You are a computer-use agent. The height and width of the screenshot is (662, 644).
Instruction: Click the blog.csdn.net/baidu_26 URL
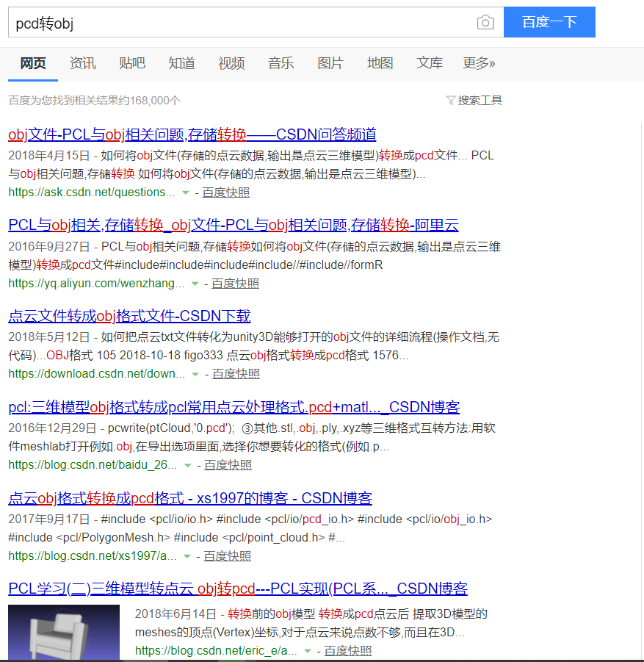(x=93, y=465)
